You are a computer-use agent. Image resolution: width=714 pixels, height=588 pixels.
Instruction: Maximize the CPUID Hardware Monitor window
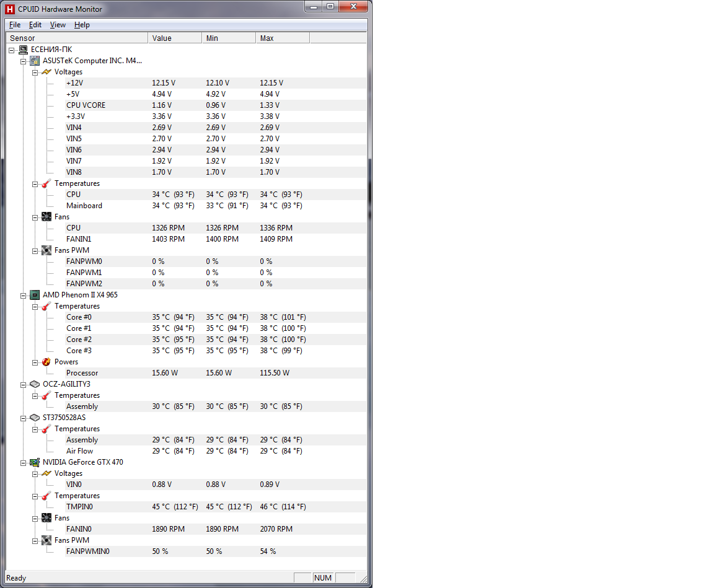tap(330, 6)
